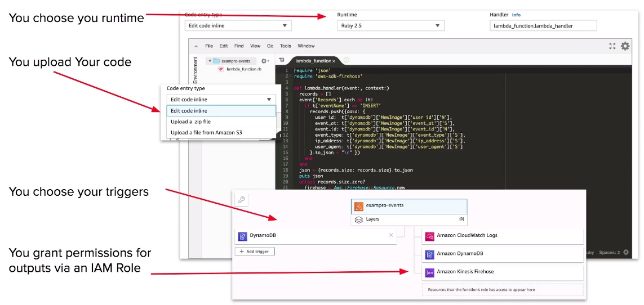Click the Amazon CloudWatch Logs icon

pyautogui.click(x=429, y=236)
